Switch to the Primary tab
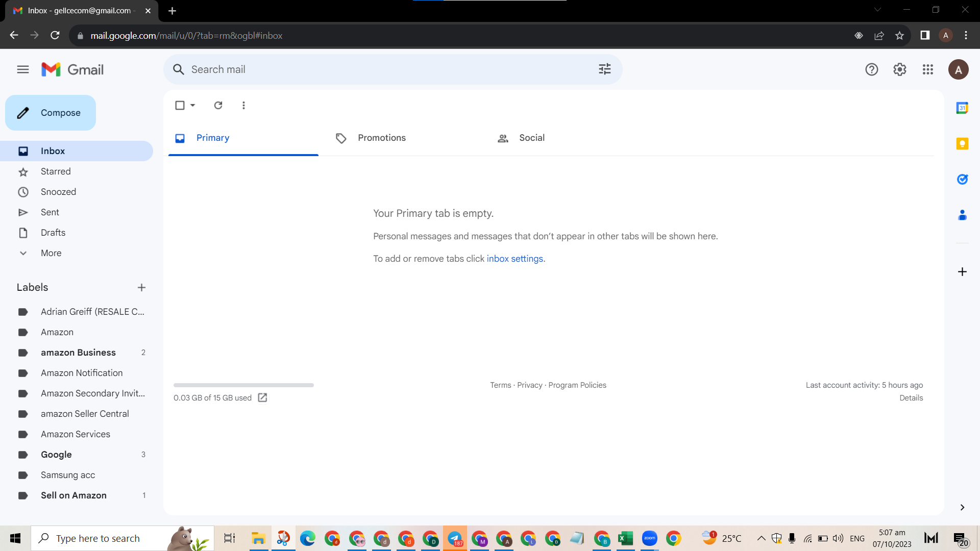The height and width of the screenshot is (551, 980). click(x=243, y=138)
